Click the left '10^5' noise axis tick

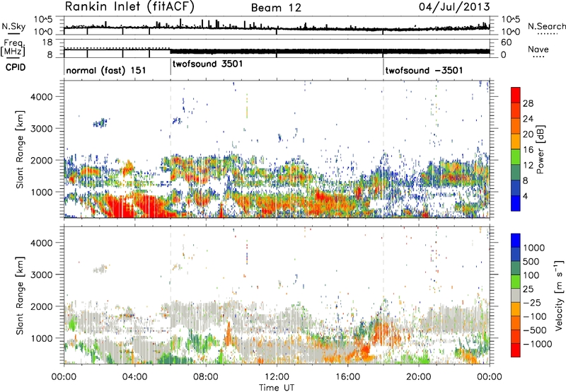tap(43, 20)
